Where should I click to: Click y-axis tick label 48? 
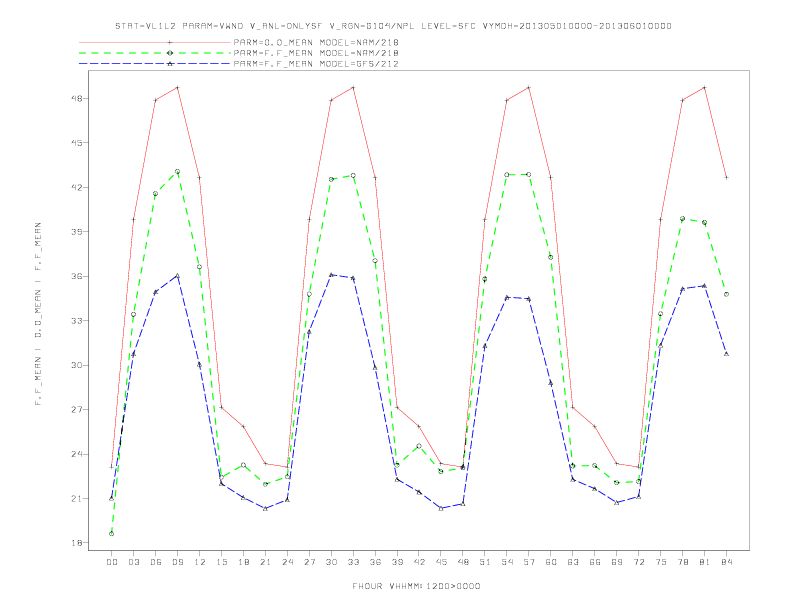(77, 98)
